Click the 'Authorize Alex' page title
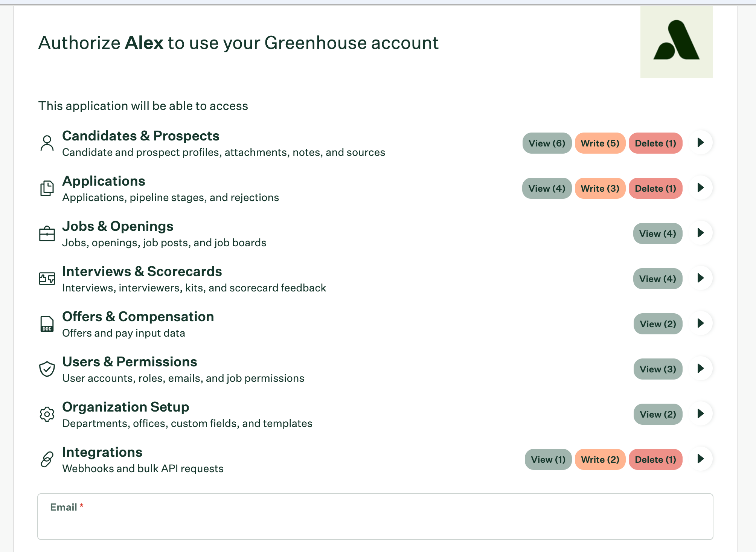This screenshot has height=552, width=756. point(238,43)
